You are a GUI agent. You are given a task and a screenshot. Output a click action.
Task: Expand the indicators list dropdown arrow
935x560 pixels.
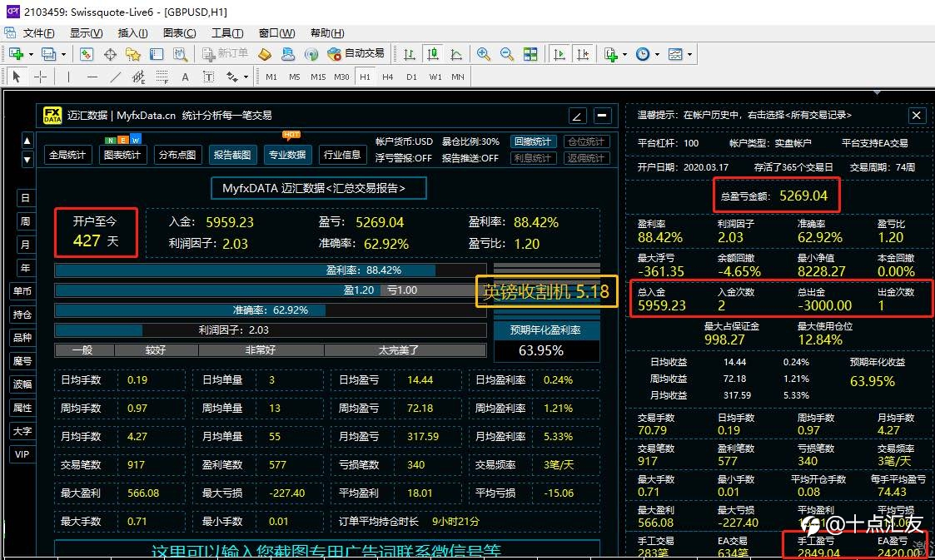[x=624, y=54]
